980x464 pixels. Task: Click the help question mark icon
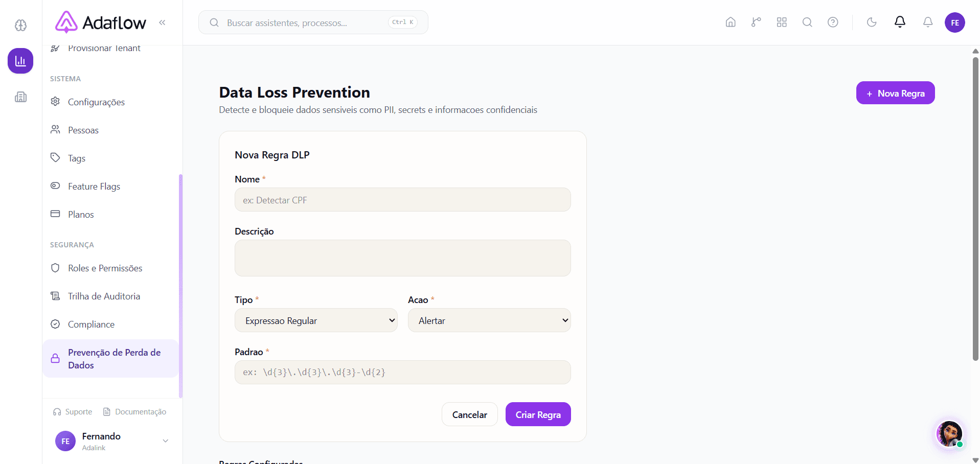833,22
